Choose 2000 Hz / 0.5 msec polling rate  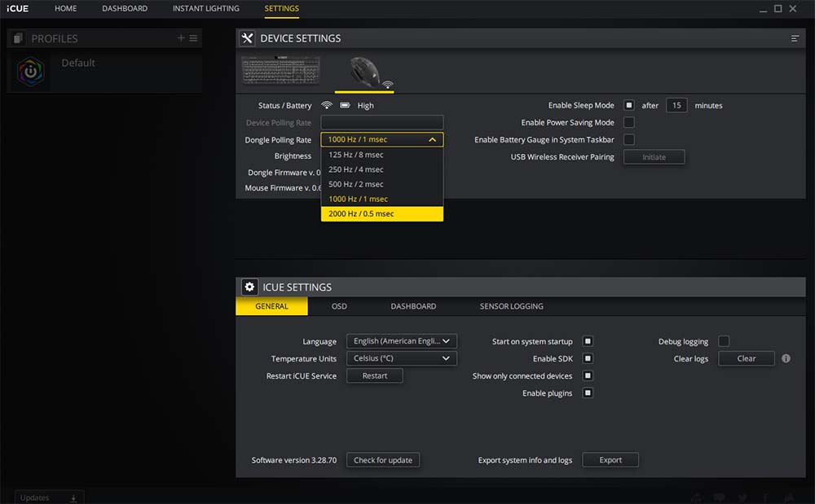point(381,214)
